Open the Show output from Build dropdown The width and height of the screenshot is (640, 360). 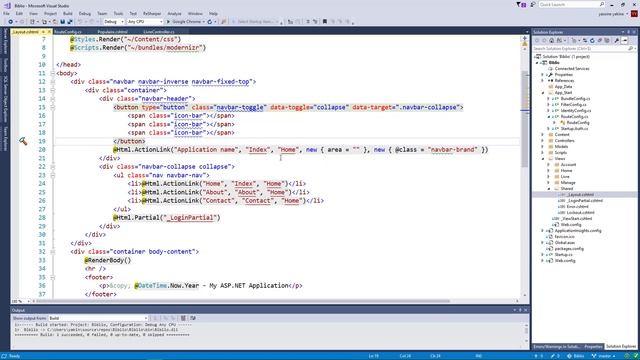98,318
